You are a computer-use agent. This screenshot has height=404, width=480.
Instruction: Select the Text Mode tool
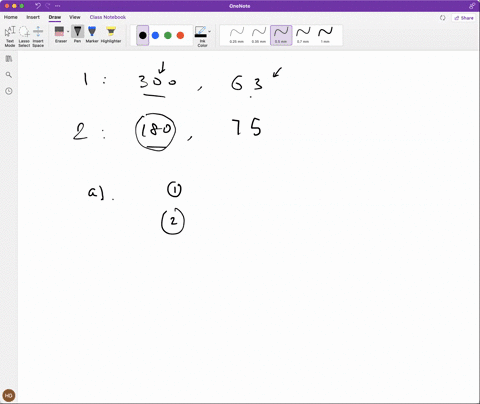(10, 36)
